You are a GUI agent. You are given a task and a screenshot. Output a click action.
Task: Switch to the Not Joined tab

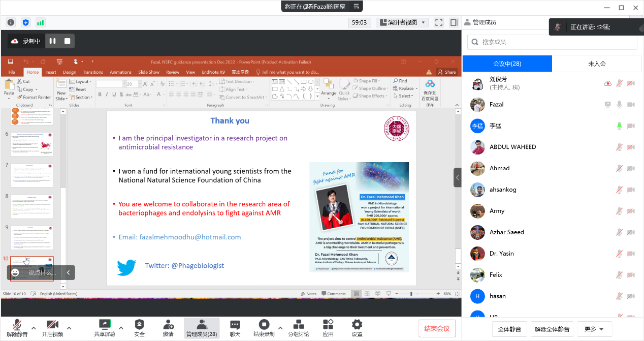(597, 64)
